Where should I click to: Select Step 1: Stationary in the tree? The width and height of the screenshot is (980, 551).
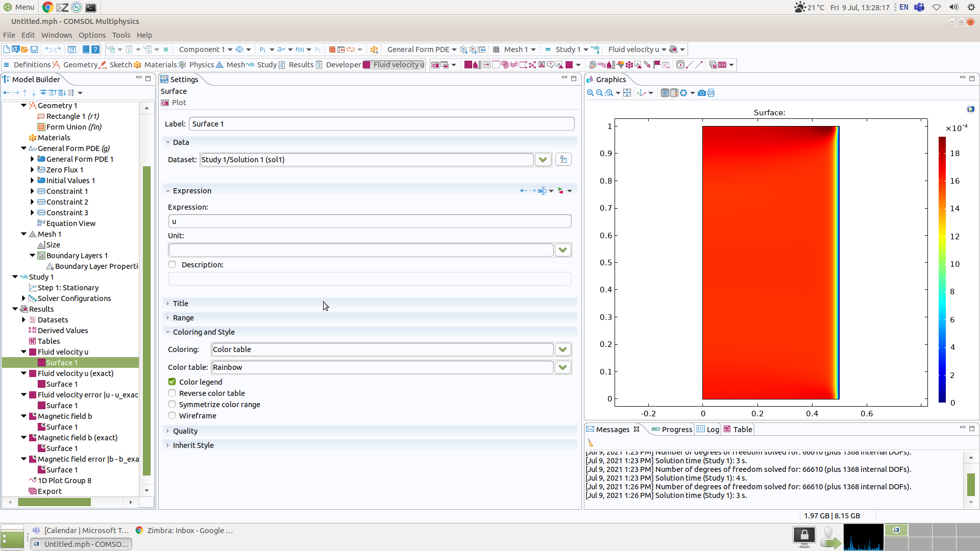point(68,288)
